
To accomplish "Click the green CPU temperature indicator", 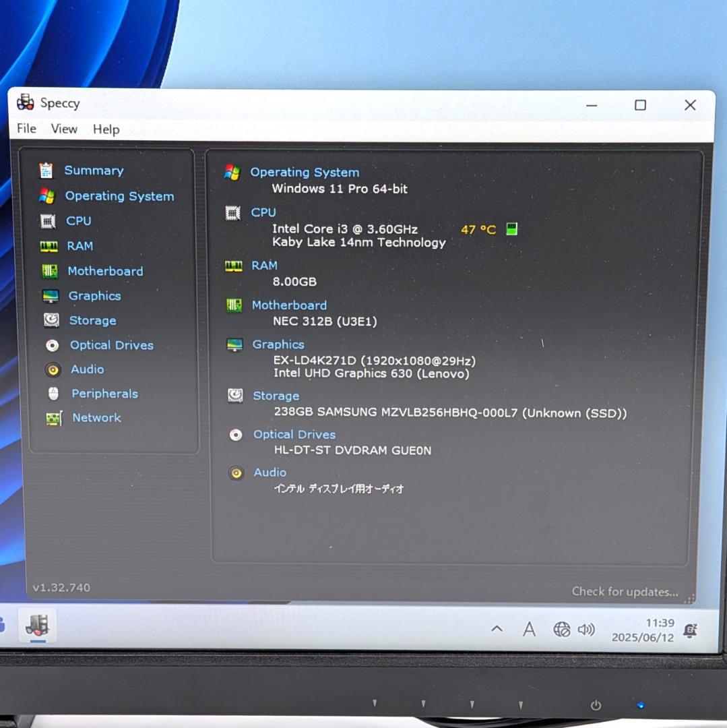I will tap(511, 229).
